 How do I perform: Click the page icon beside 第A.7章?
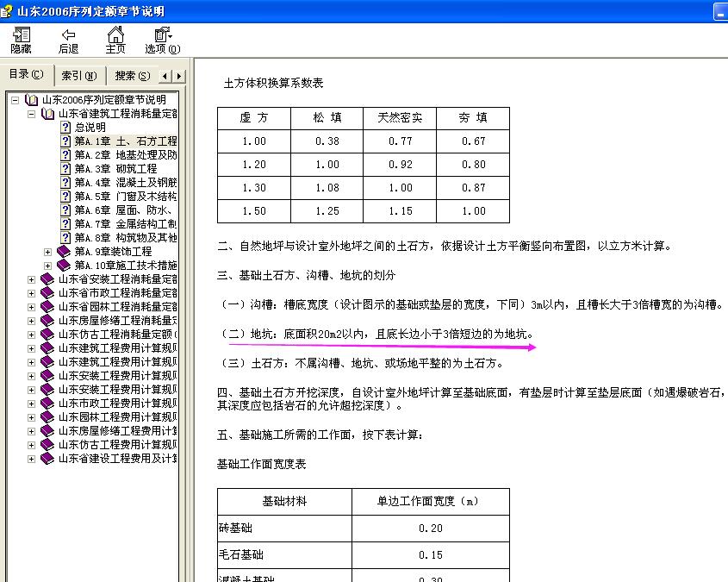[66, 224]
